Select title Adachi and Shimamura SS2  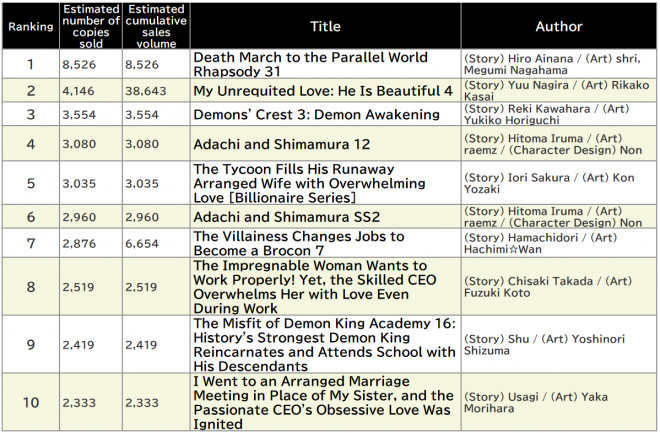coord(287,217)
